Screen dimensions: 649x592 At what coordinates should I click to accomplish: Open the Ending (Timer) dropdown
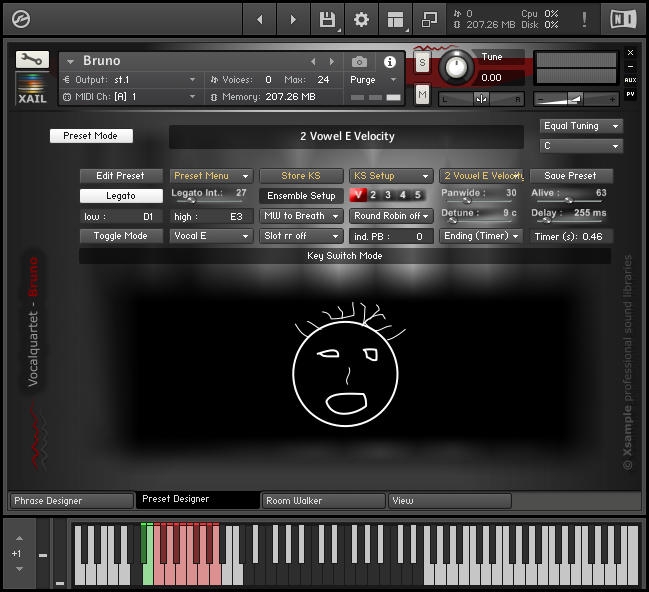(481, 236)
